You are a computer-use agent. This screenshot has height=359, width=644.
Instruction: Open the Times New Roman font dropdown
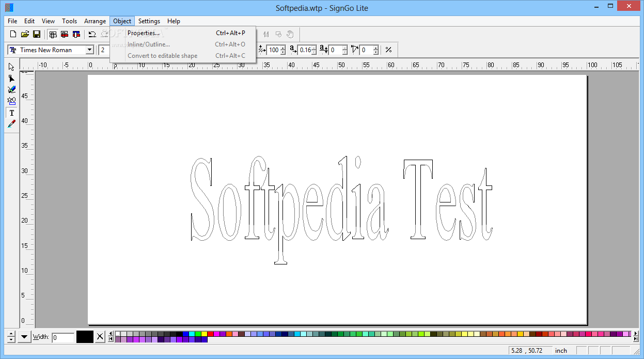(x=89, y=50)
